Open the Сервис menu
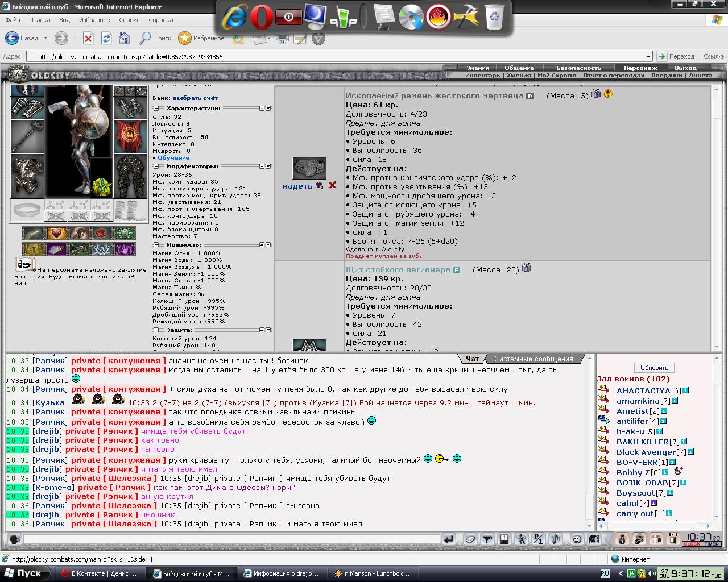This screenshot has height=582, width=728. (x=129, y=20)
